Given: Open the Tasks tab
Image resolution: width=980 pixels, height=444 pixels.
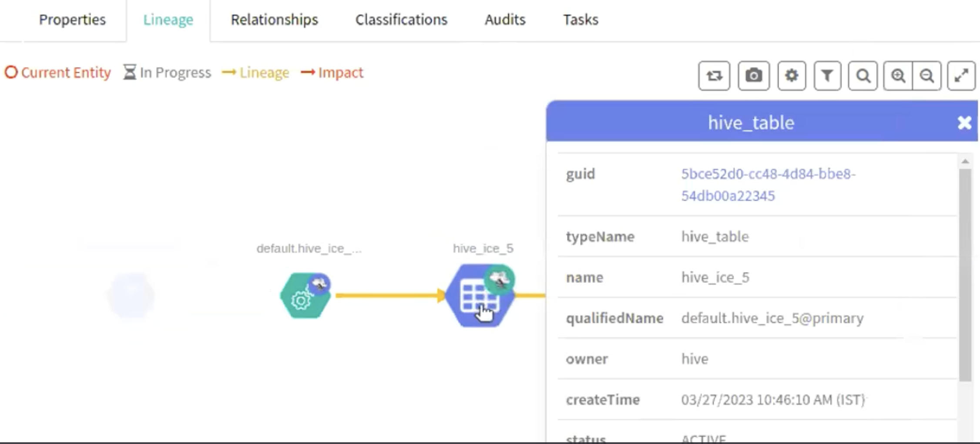Looking at the screenshot, I should [581, 20].
